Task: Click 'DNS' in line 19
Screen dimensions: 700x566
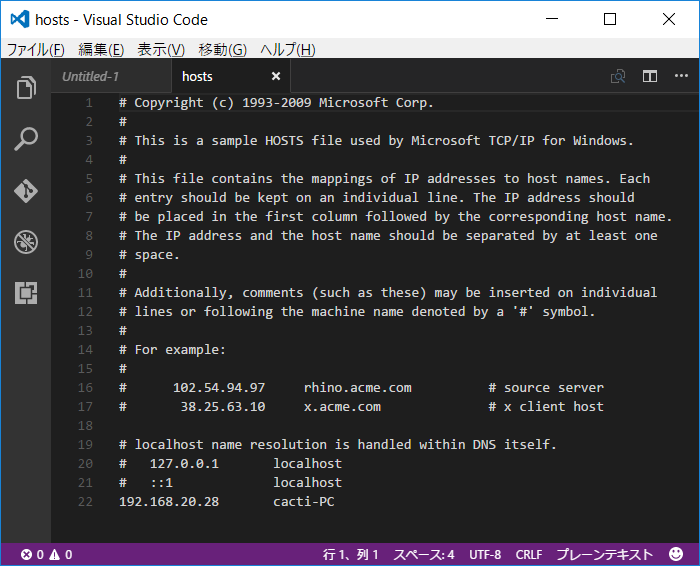Action: 484,445
